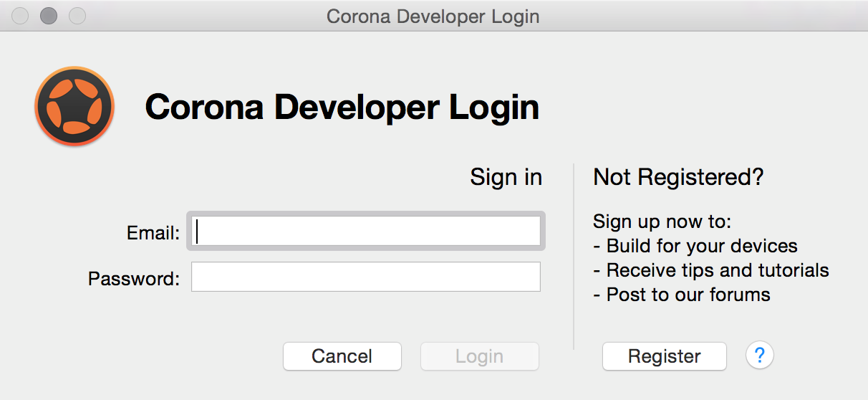Click the Receive tips and tutorials line
868x400 pixels.
tap(711, 270)
